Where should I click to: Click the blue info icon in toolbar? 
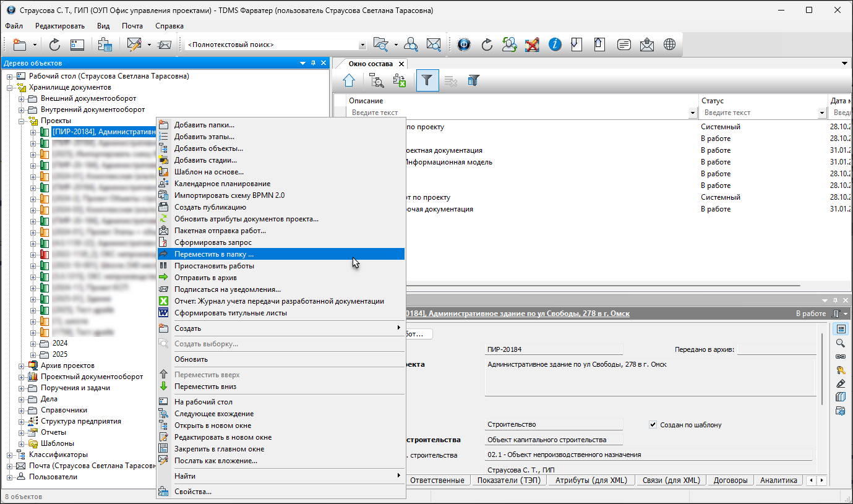(555, 45)
